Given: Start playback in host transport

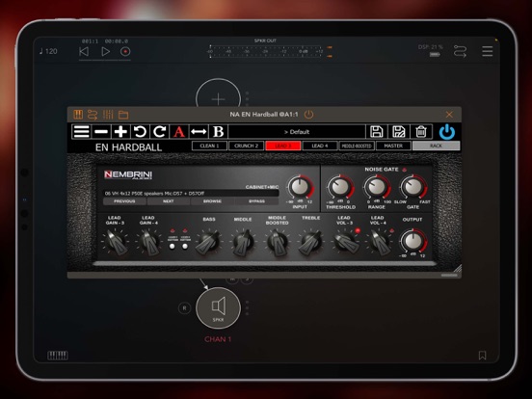Looking at the screenshot, I should [x=105, y=52].
